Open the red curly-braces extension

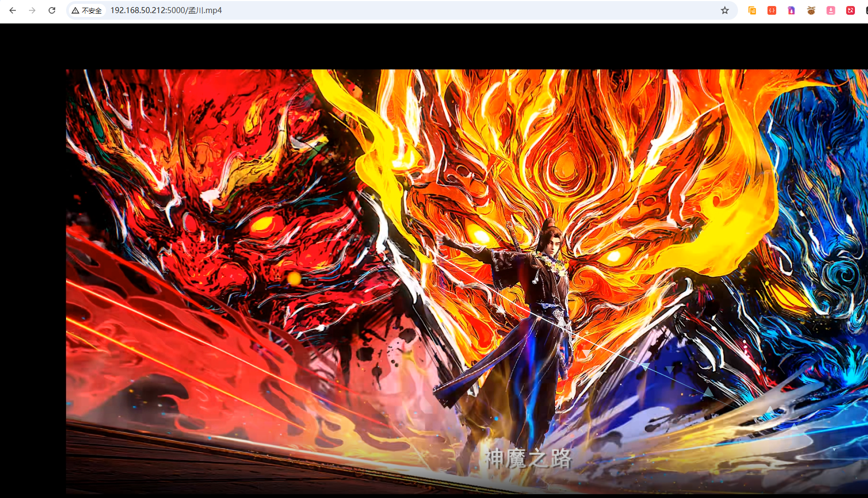click(772, 10)
